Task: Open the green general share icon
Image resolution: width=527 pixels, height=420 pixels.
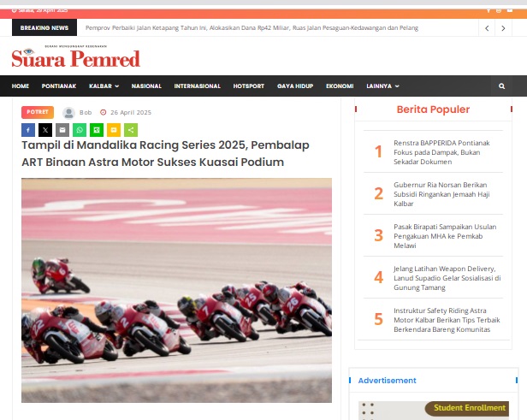Action: tap(131, 130)
